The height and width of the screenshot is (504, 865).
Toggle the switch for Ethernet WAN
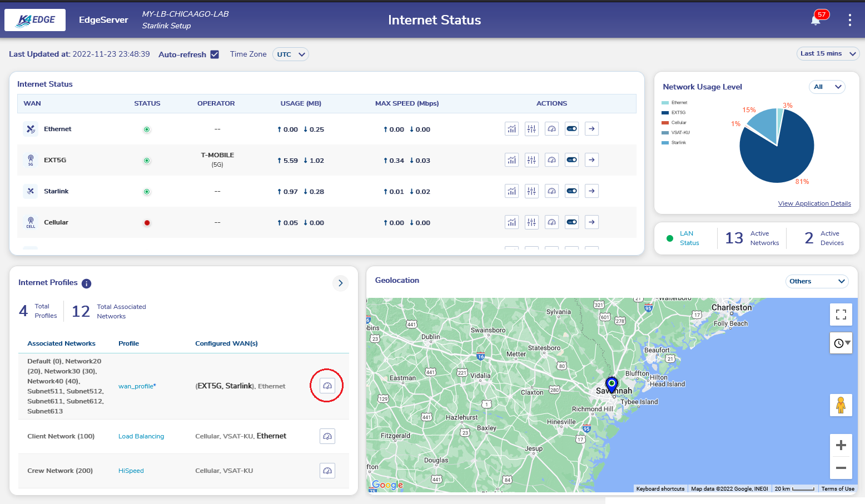[571, 129]
